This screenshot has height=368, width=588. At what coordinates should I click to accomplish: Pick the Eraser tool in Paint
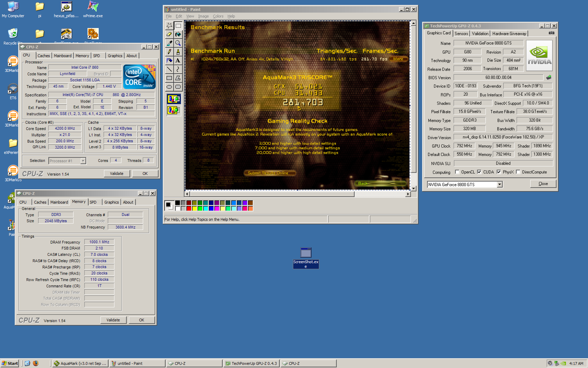(169, 34)
